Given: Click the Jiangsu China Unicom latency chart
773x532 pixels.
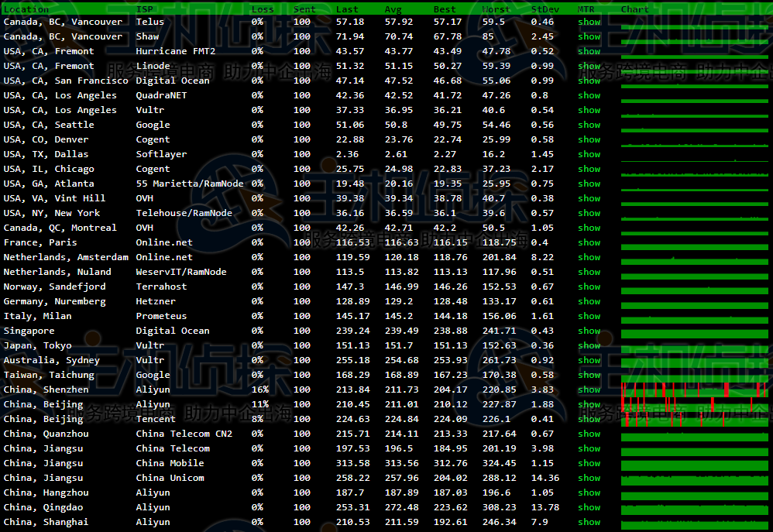Looking at the screenshot, I should pos(695,480).
